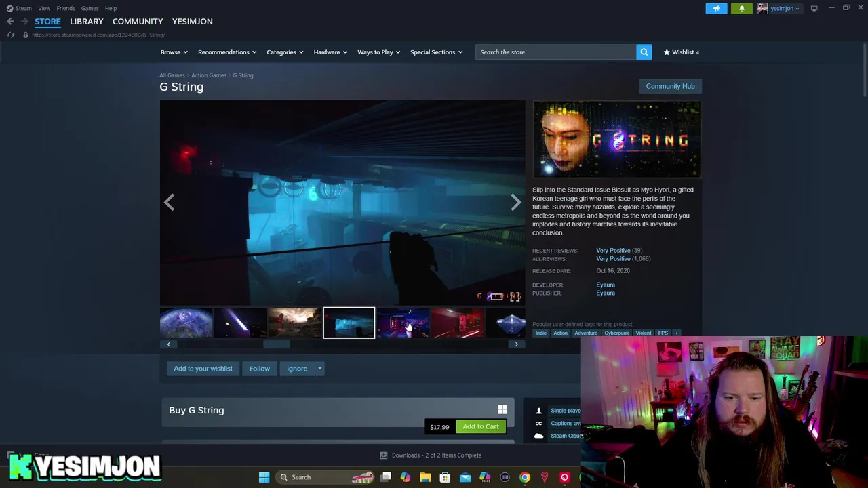Open the Wishlist button
Image resolution: width=868 pixels, height=488 pixels.
(x=681, y=52)
